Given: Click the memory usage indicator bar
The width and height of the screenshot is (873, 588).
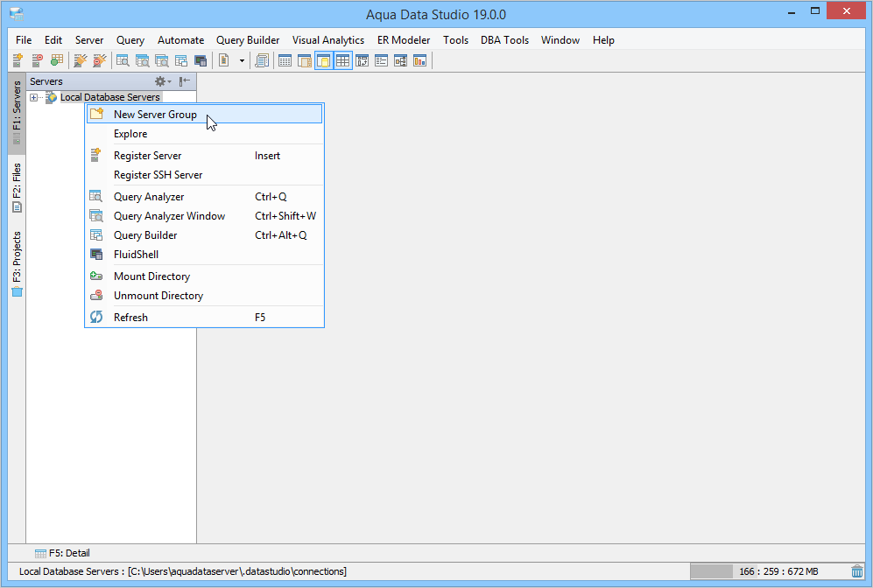Looking at the screenshot, I should pyautogui.click(x=768, y=571).
